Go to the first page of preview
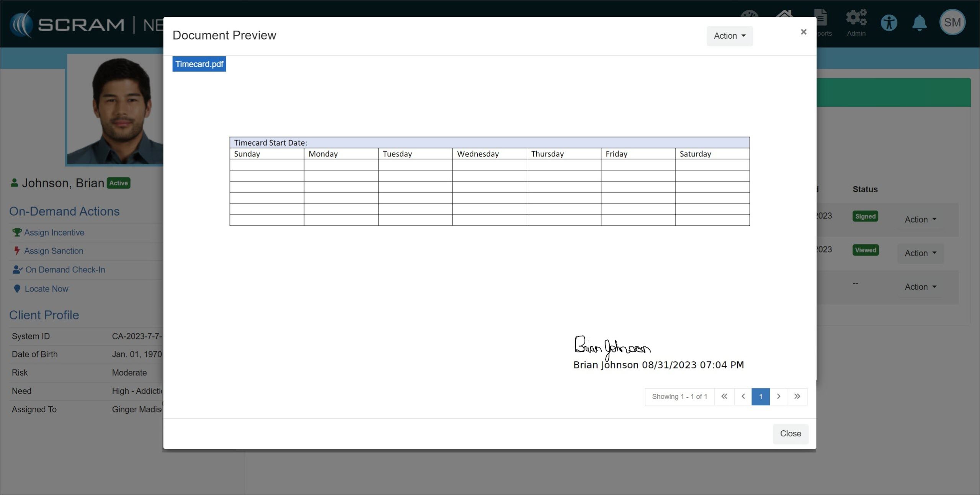Image resolution: width=980 pixels, height=495 pixels. coord(724,397)
